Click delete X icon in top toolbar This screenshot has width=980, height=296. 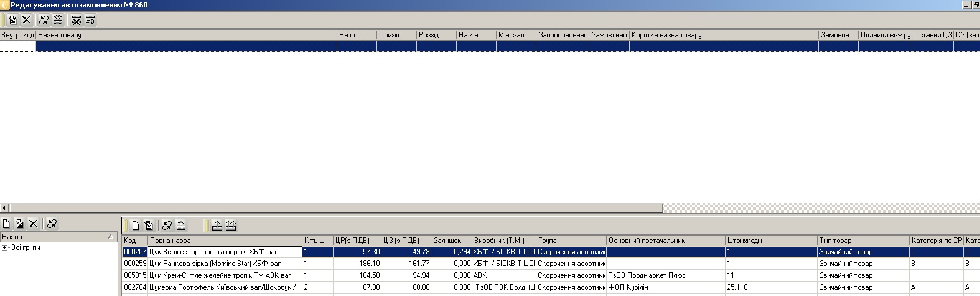27,20
